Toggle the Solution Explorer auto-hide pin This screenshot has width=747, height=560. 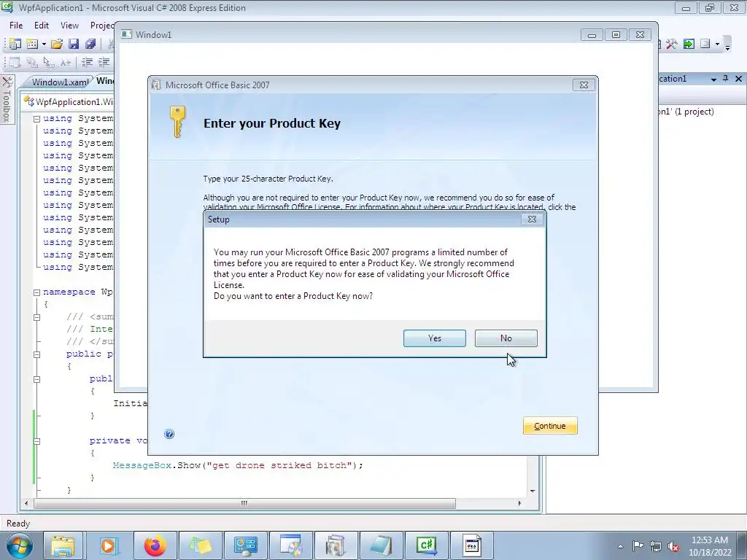click(726, 79)
